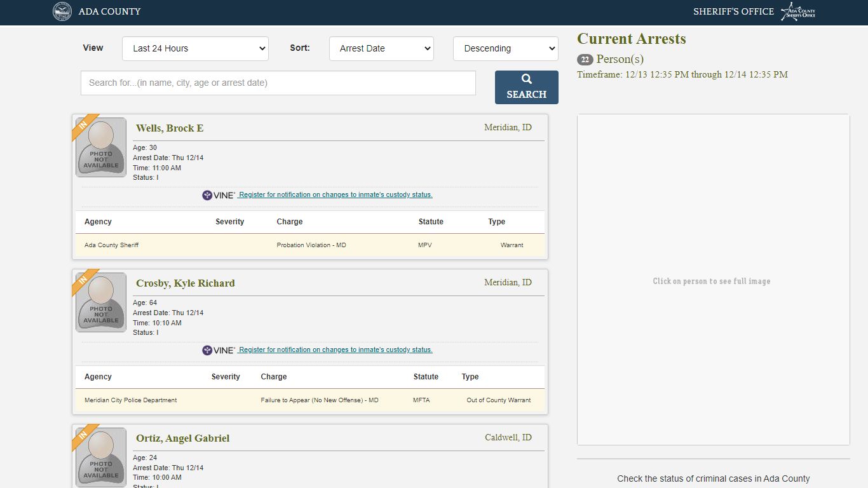The width and height of the screenshot is (868, 488).
Task: Open the Descending order dropdown
Action: pyautogui.click(x=506, y=48)
